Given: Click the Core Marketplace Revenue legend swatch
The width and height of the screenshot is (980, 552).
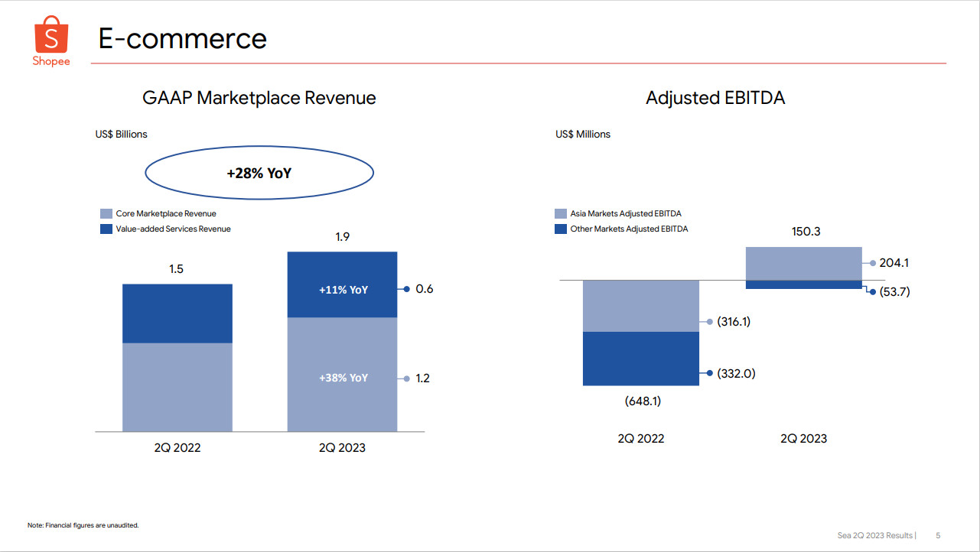Looking at the screenshot, I should coord(106,214).
